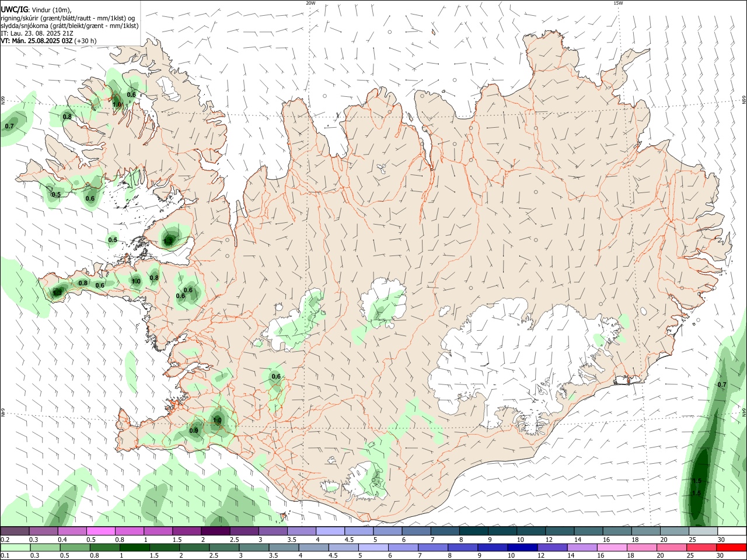747x560 pixels.
Task: Select the light pink swatch between 16 and 18, lower legend
Action: [611, 547]
